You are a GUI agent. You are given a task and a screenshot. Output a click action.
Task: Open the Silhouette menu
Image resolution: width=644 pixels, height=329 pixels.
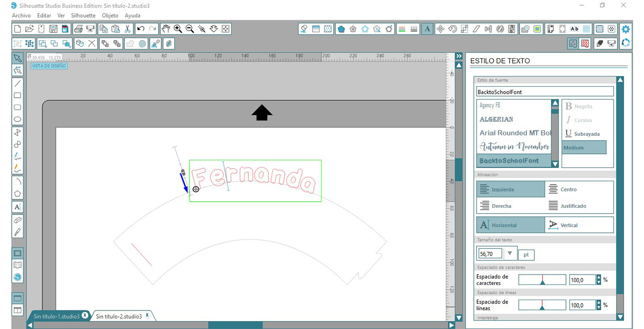click(x=83, y=16)
